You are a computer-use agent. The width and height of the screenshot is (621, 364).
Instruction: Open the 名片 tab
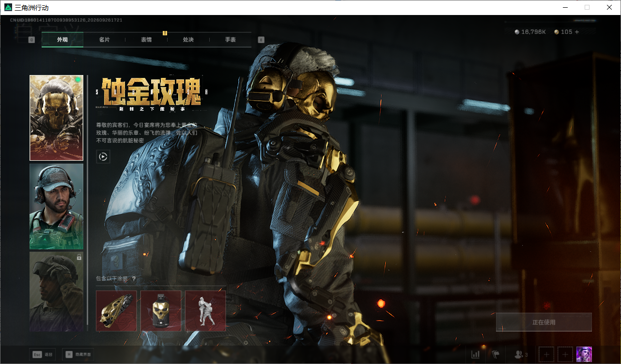click(x=104, y=40)
